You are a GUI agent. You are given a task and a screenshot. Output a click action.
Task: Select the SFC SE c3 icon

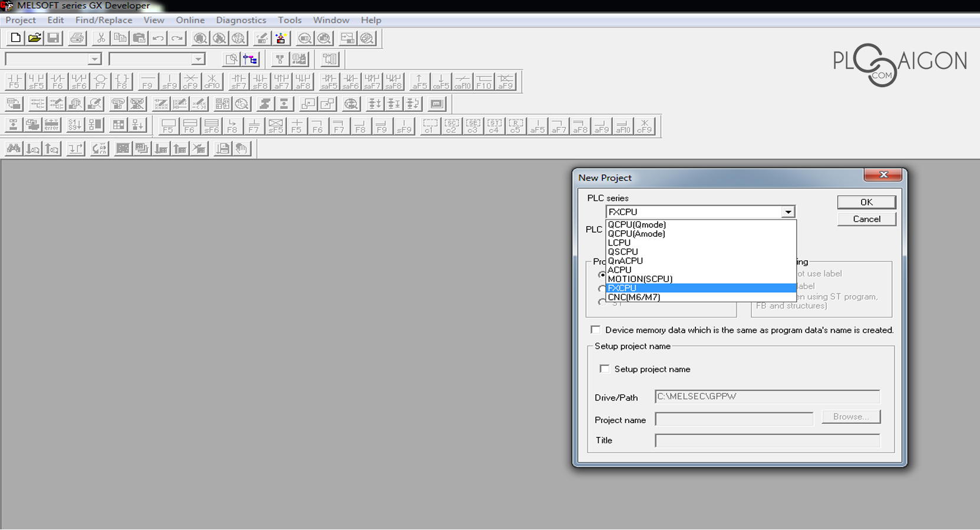[473, 126]
